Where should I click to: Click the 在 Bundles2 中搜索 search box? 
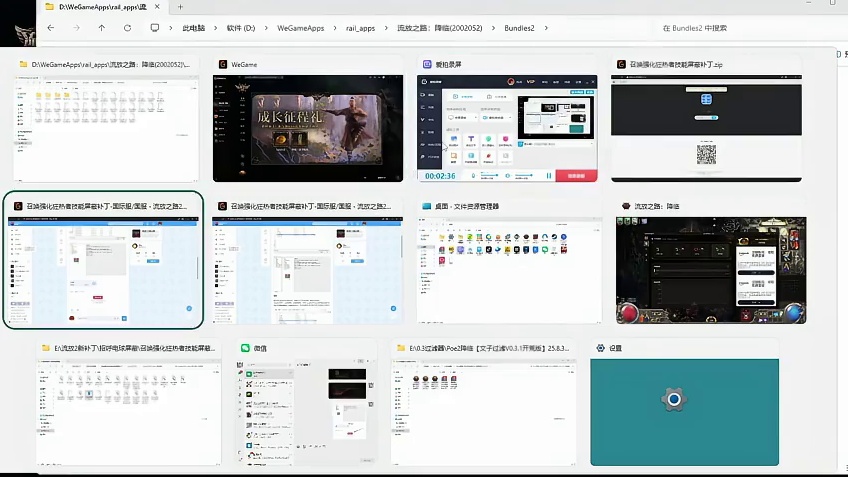[x=740, y=28]
